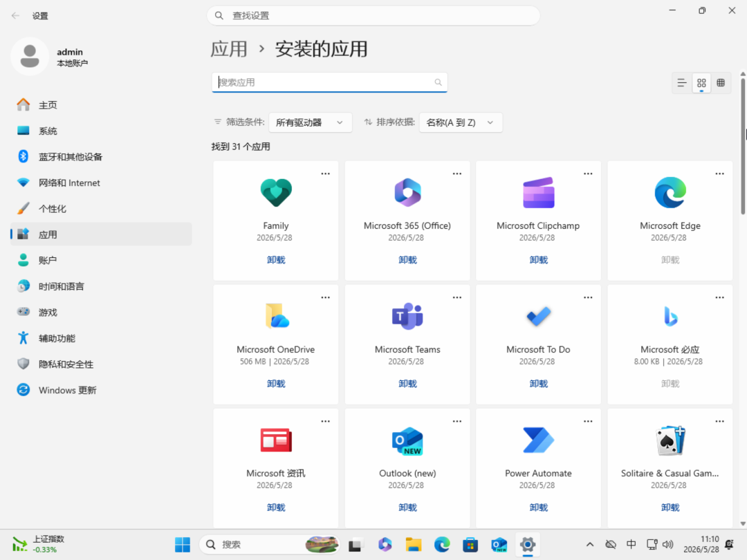Click the Microsoft Clipchamp app icon
747x560 pixels.
(538, 192)
